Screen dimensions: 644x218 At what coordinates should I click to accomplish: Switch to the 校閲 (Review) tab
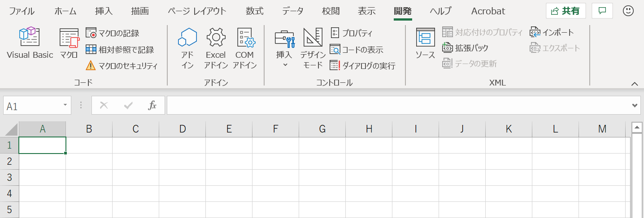(331, 11)
